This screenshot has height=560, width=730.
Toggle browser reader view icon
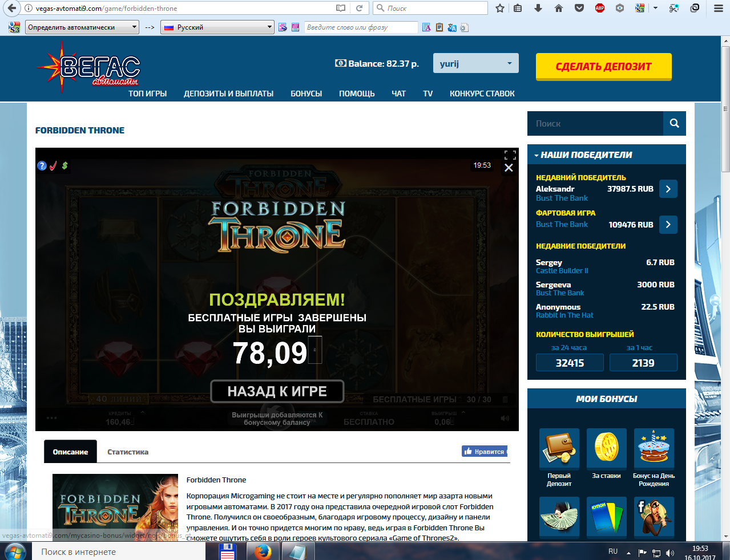click(341, 8)
